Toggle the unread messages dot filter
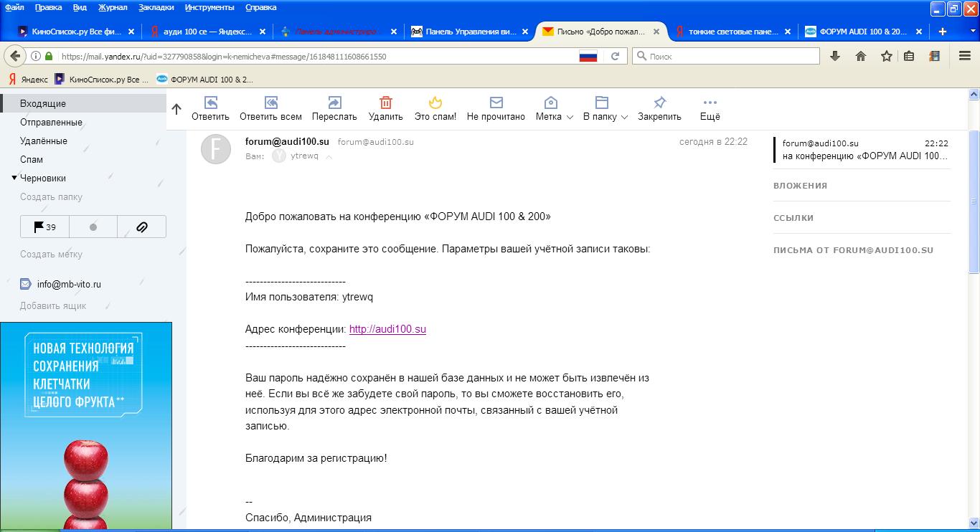980x532 pixels. pyautogui.click(x=93, y=227)
